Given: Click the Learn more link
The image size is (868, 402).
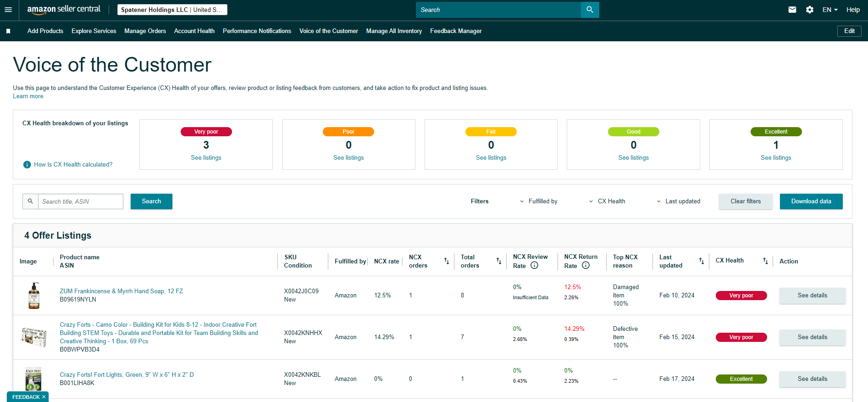Looking at the screenshot, I should coord(28,96).
